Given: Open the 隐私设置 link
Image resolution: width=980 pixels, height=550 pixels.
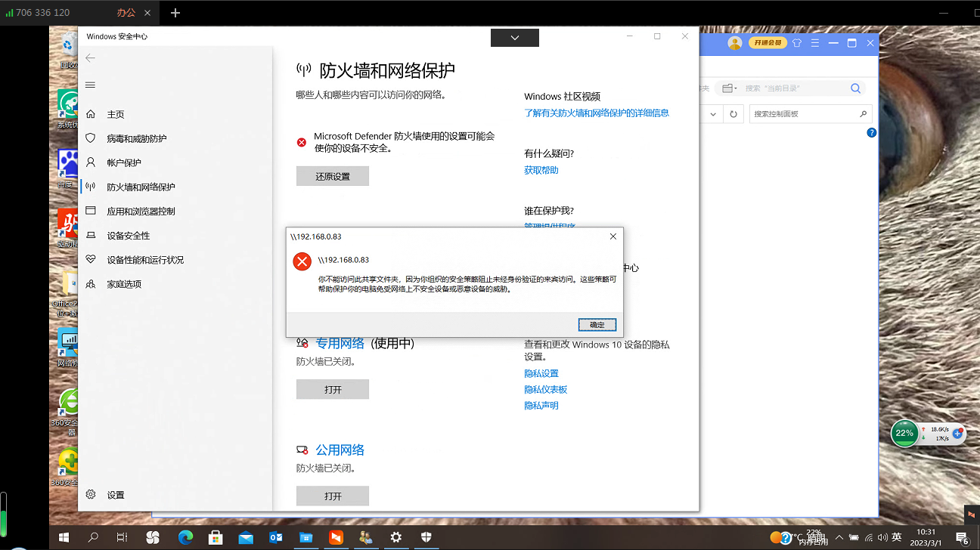Looking at the screenshot, I should pos(541,373).
